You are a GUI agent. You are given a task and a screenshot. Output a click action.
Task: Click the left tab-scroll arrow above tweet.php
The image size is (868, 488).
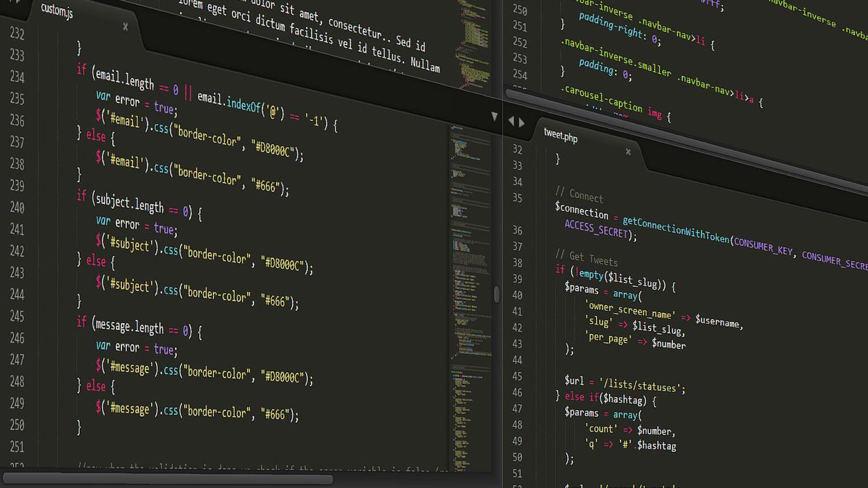pos(511,121)
